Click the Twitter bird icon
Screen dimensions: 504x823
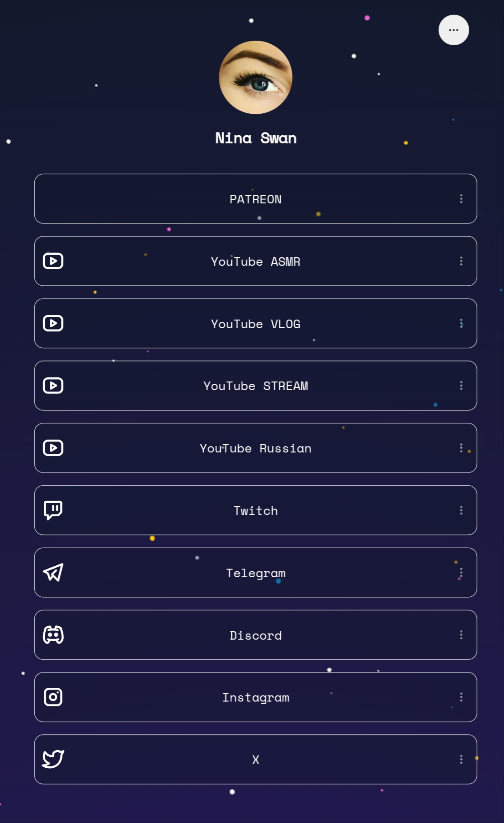[x=53, y=759]
